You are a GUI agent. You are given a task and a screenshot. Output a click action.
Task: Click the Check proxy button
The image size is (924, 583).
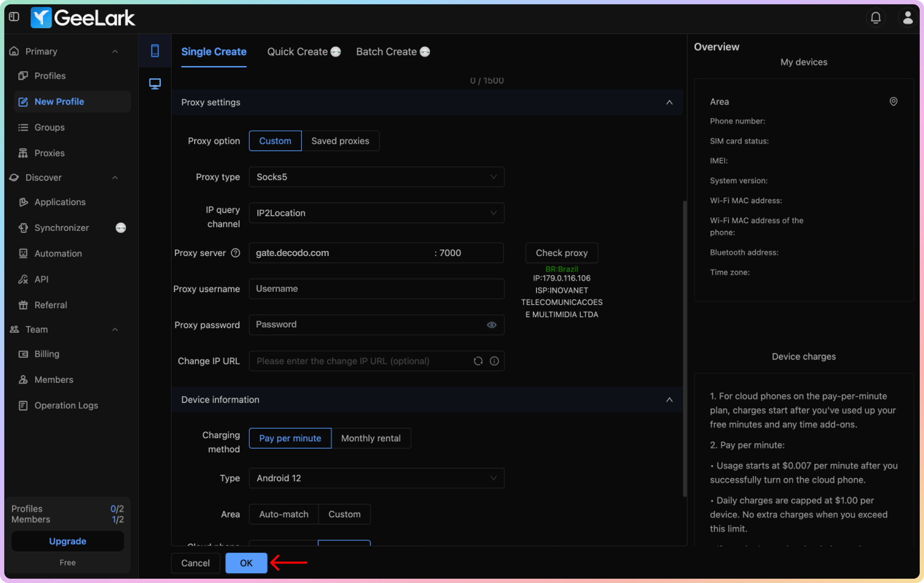point(561,253)
